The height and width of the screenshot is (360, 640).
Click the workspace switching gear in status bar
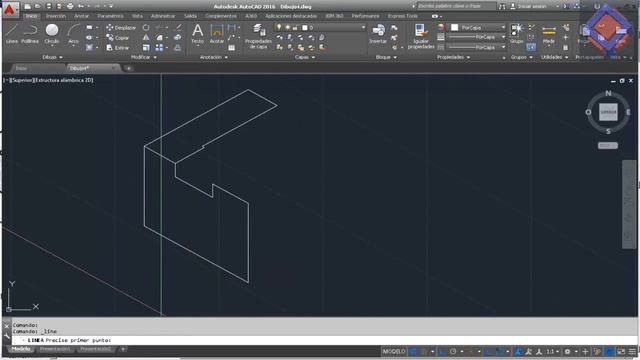567,351
